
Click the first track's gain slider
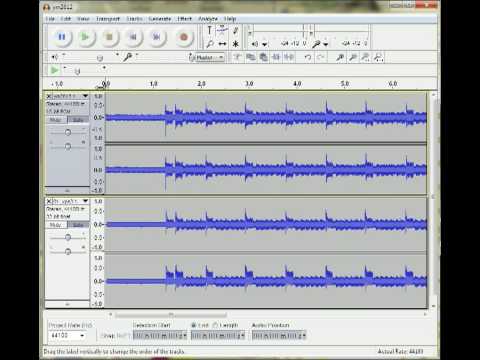[68, 133]
